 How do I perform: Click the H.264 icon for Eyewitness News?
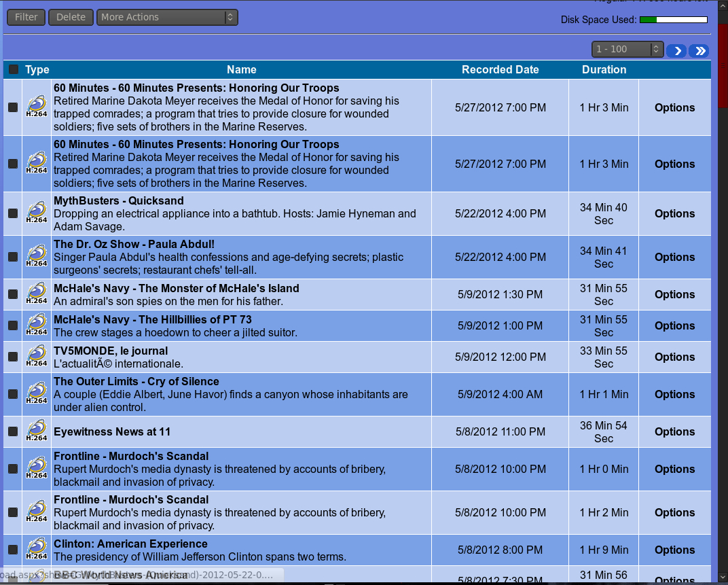37,431
